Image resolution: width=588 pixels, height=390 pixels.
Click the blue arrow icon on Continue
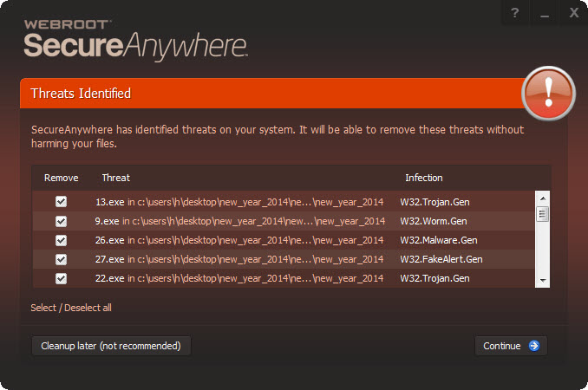(x=534, y=346)
